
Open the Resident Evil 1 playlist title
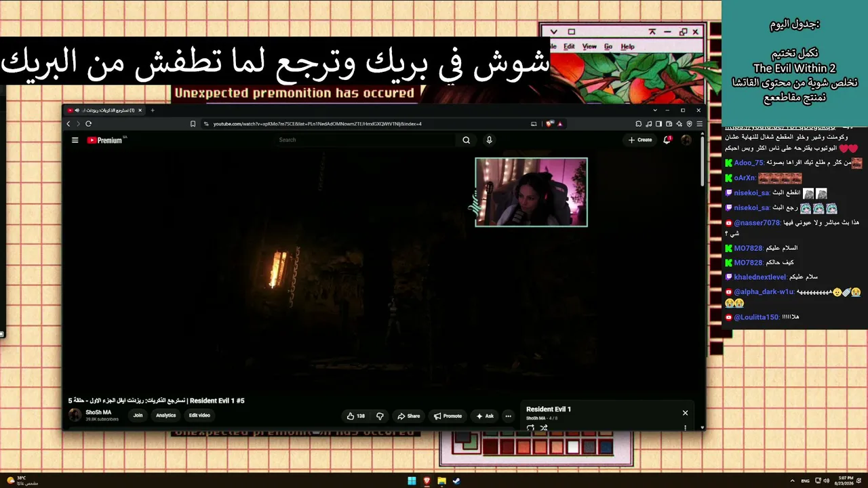coord(549,409)
